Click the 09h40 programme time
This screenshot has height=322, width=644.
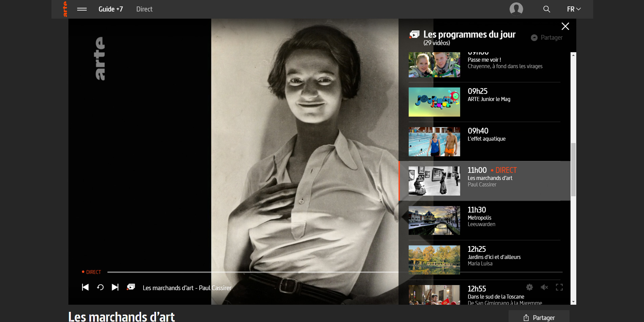tap(478, 131)
